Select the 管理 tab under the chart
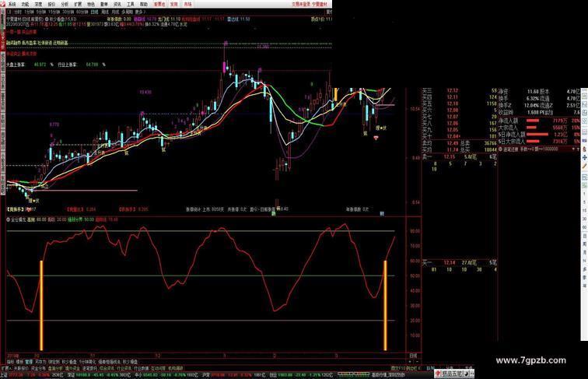The width and height of the screenshot is (588, 379). tap(29, 362)
